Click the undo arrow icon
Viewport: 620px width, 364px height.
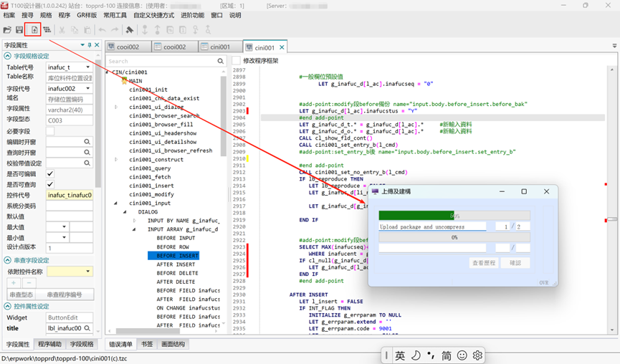tap(102, 29)
